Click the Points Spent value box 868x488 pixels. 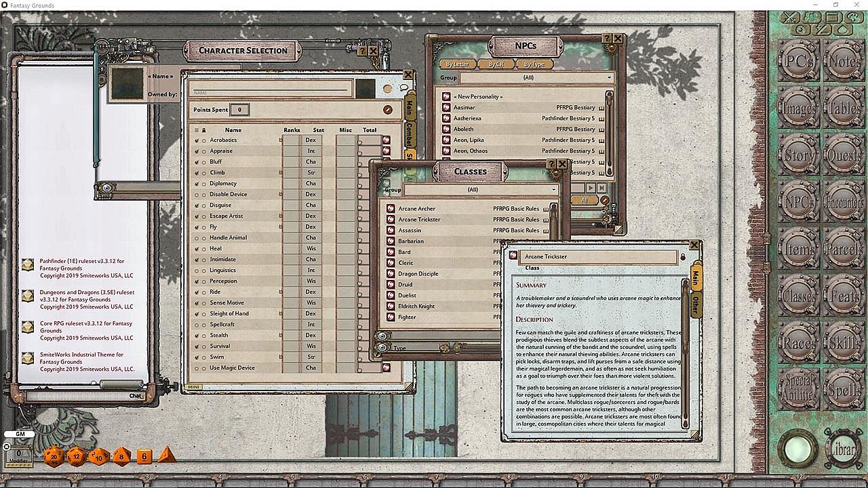(240, 110)
